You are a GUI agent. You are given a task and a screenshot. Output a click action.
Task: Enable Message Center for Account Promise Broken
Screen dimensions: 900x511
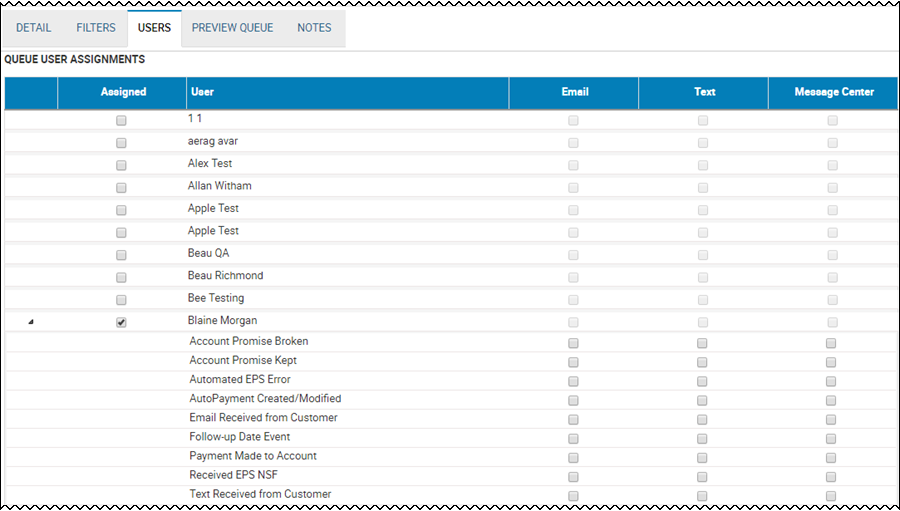pyautogui.click(x=831, y=343)
